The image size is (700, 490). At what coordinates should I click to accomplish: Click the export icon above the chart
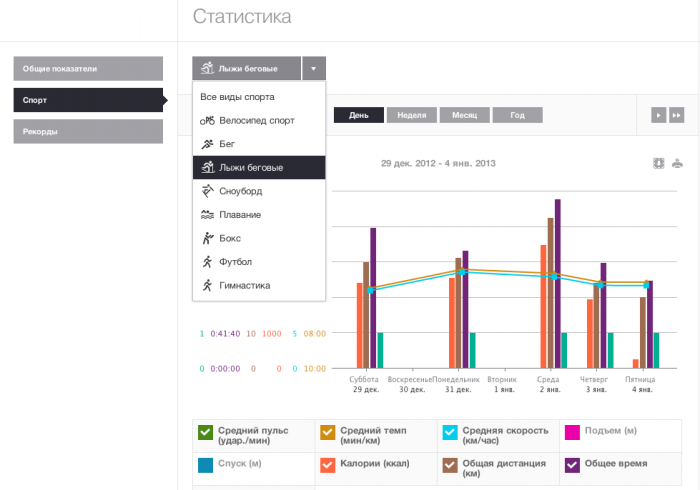(x=659, y=164)
